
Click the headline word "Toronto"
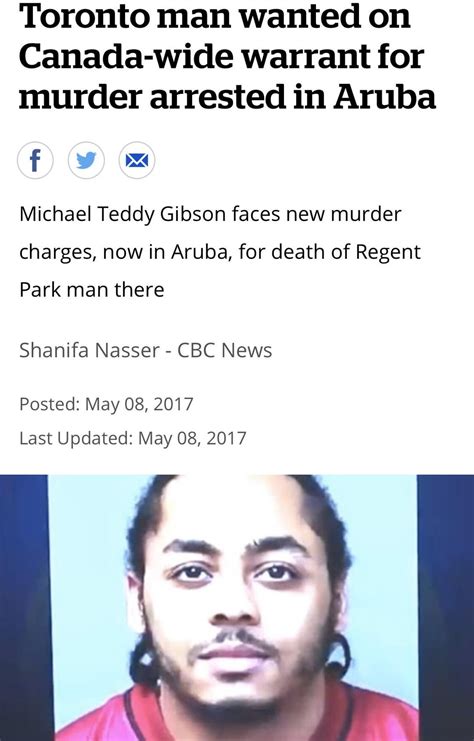[x=85, y=15]
